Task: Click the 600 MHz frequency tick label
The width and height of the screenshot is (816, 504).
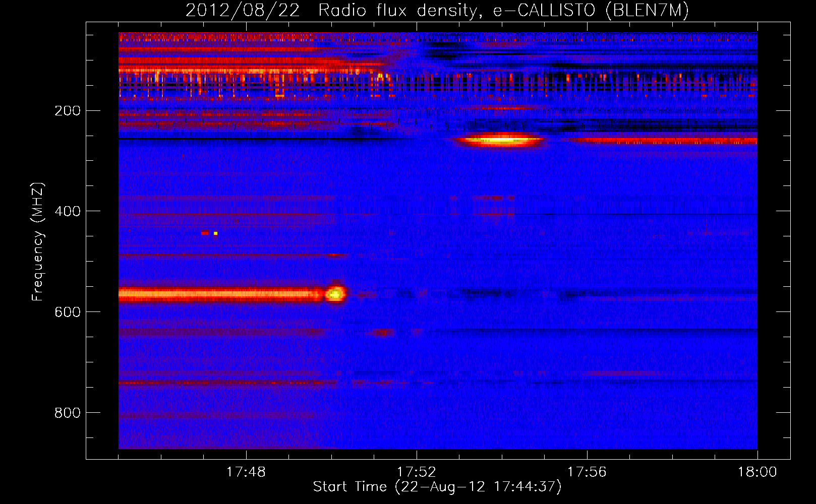Action: point(68,312)
